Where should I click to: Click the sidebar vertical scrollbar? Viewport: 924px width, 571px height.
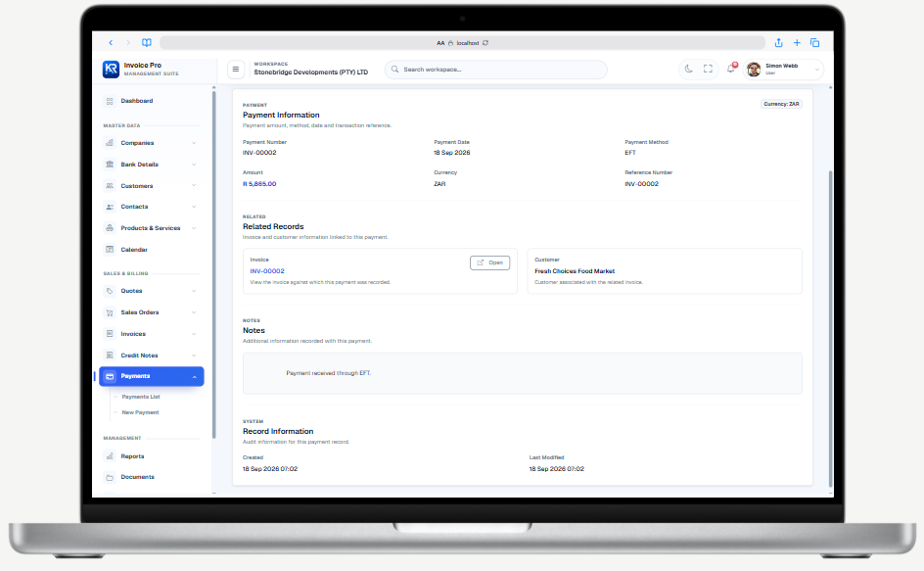214,265
